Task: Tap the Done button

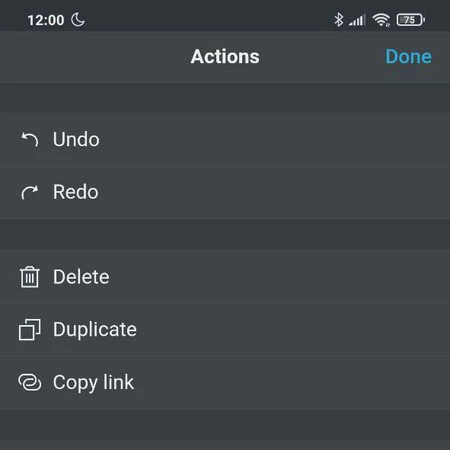Action: pyautogui.click(x=409, y=56)
